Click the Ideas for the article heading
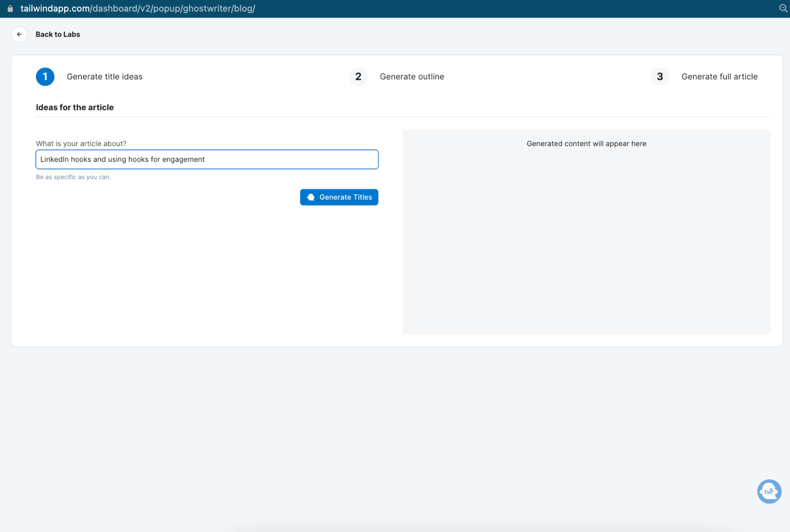Image resolution: width=790 pixels, height=532 pixels. [x=75, y=107]
